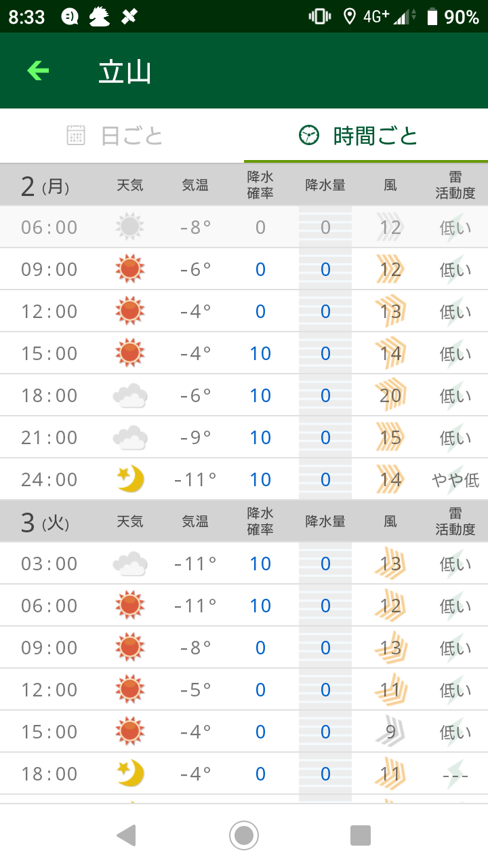This screenshot has width=488, height=868.
Task: Tap the sunny icon at Monday 09:00
Action: coord(129,269)
